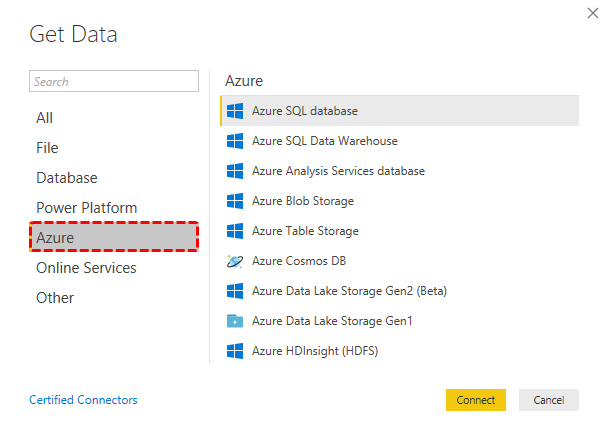Viewport: 608px width, 438px height.
Task: Switch to Online Services category
Action: click(x=86, y=268)
